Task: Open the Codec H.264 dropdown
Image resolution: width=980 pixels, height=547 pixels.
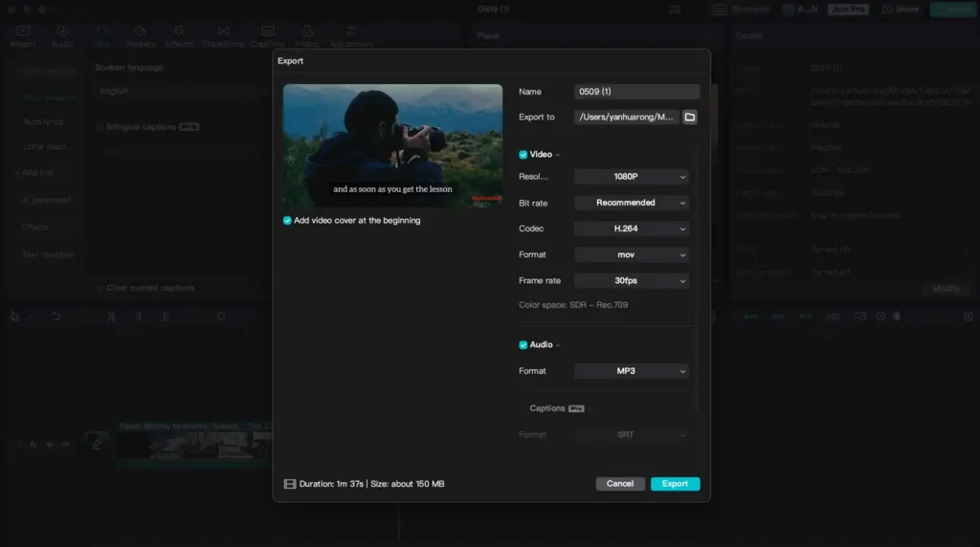Action: [632, 229]
